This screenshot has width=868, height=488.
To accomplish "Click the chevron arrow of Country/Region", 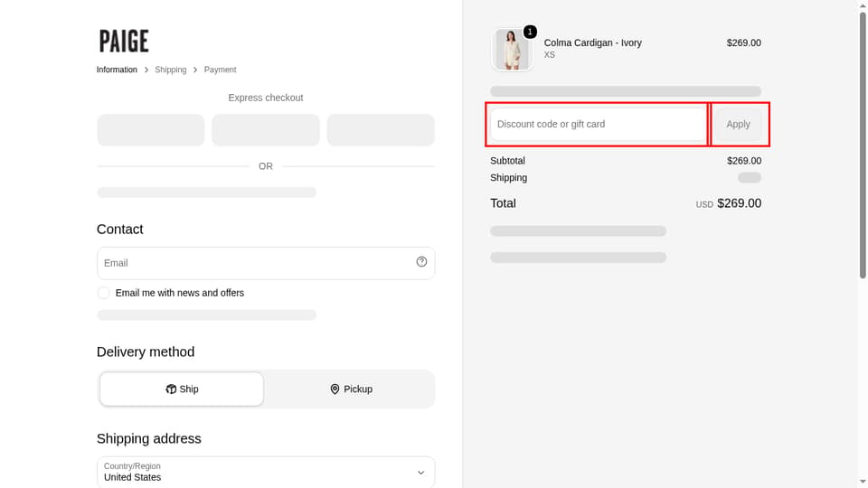I will (420, 473).
